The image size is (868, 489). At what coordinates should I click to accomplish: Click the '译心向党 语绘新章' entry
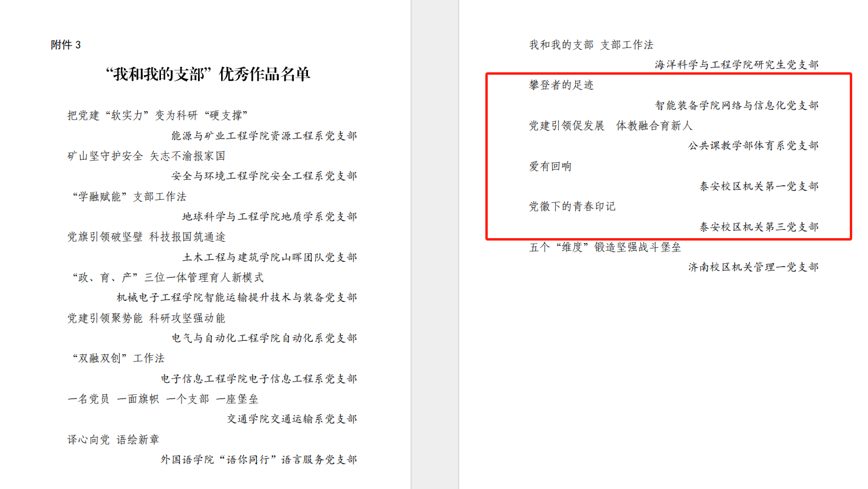tap(114, 439)
